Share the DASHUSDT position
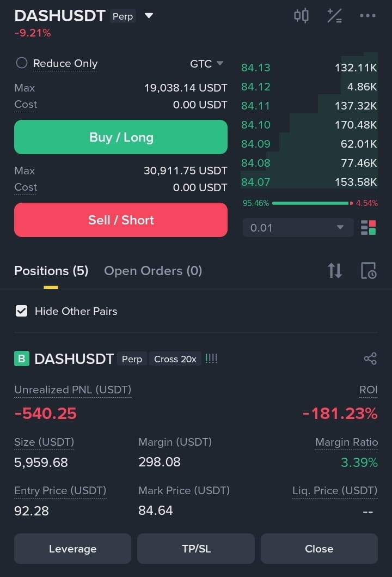Screen dimensions: 392x577 point(370,359)
